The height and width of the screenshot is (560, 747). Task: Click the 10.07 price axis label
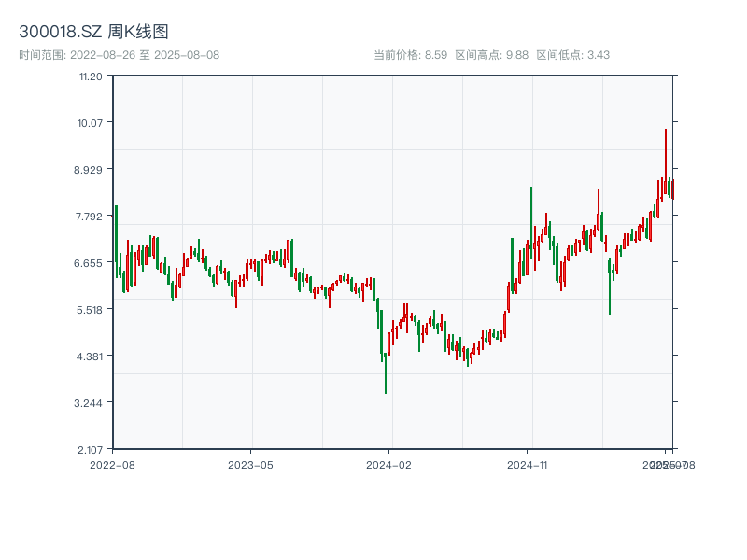point(91,123)
